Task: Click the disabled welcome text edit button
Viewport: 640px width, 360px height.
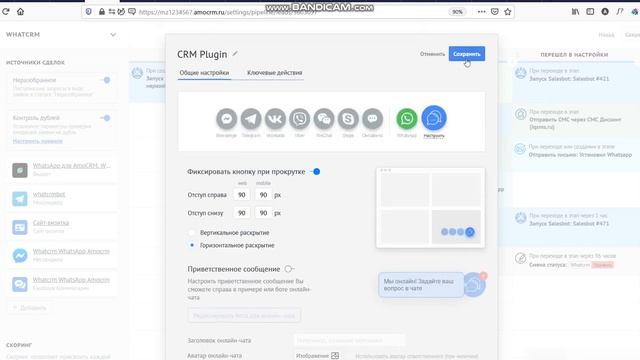Action: click(244, 316)
